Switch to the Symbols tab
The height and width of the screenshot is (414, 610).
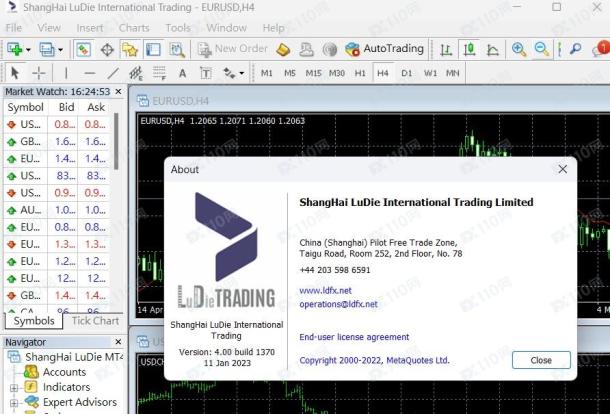tap(34, 321)
